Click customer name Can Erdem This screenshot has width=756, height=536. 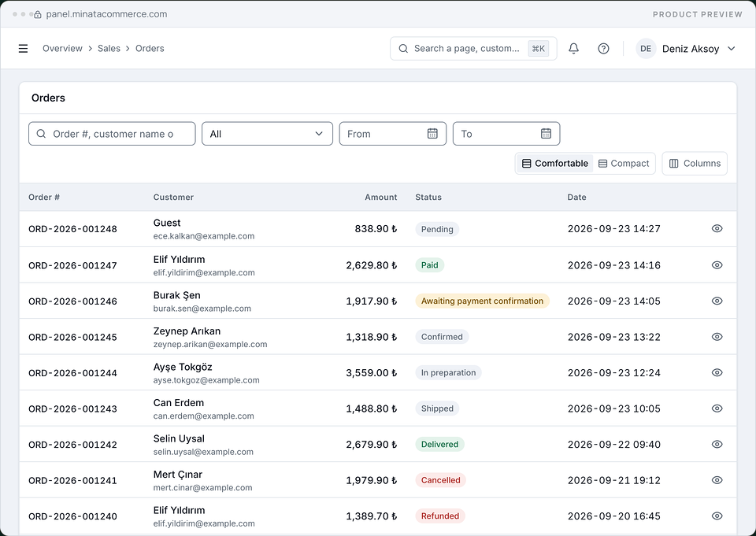pyautogui.click(x=179, y=402)
